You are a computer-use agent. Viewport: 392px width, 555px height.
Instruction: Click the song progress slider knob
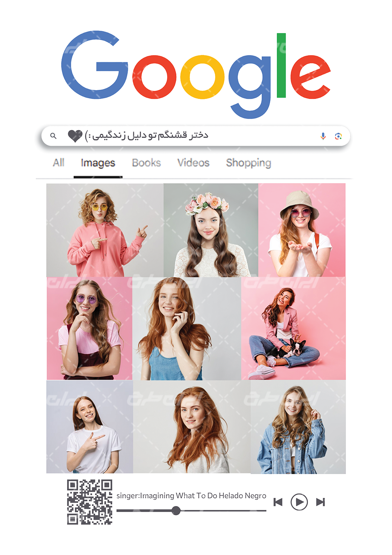tap(176, 511)
